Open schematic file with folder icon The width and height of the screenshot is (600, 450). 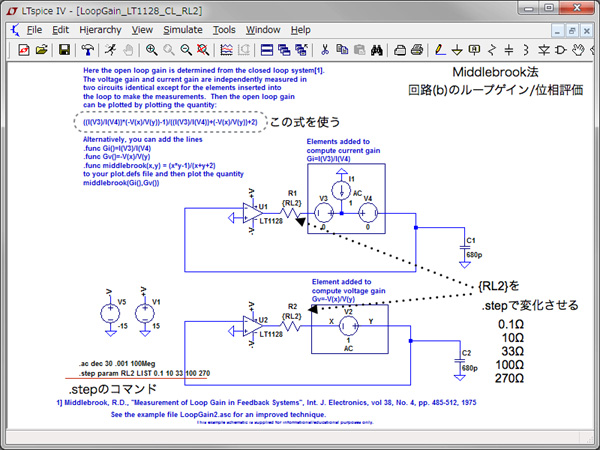(42, 49)
